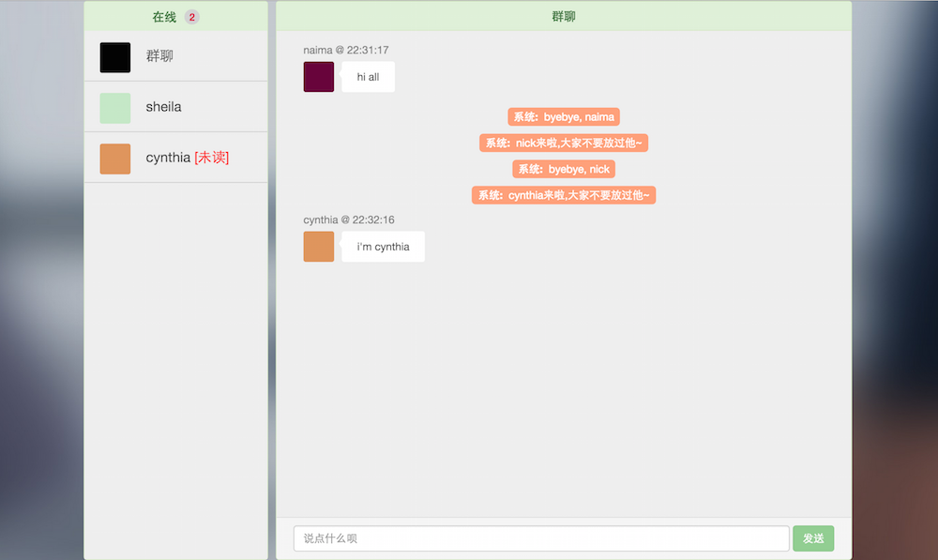The image size is (938, 560).
Task: Click the 'byebye, nick' system notice
Action: pyautogui.click(x=564, y=170)
